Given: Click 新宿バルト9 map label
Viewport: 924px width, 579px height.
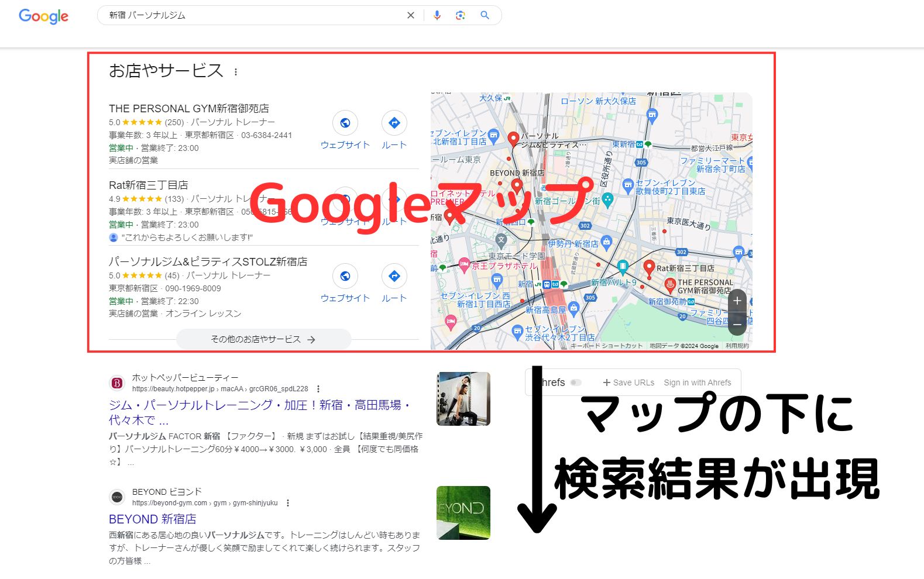Looking at the screenshot, I should tap(613, 282).
